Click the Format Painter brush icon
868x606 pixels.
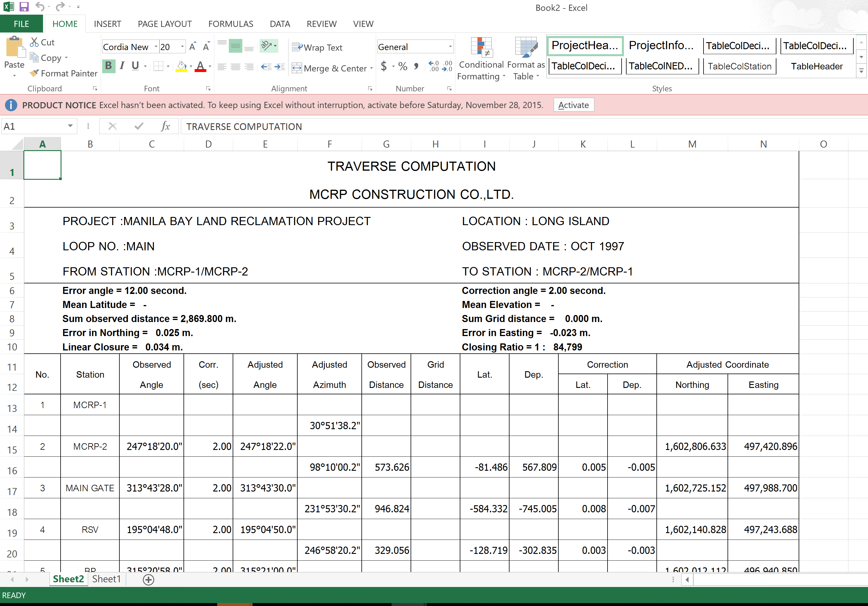35,73
